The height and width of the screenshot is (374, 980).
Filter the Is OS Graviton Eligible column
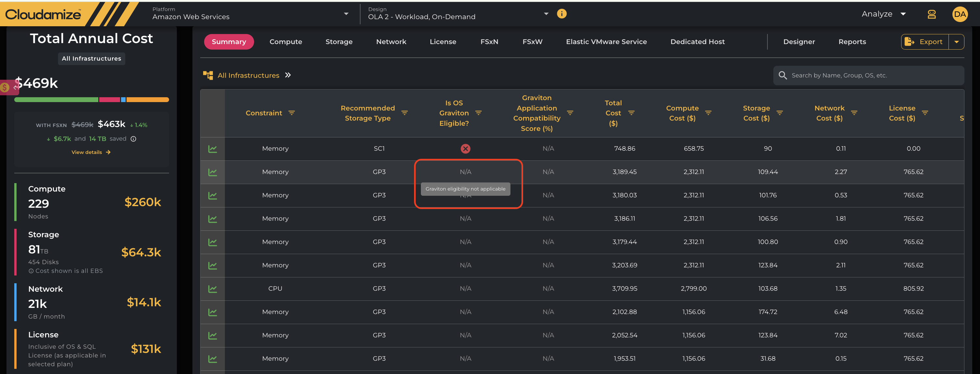point(478,113)
